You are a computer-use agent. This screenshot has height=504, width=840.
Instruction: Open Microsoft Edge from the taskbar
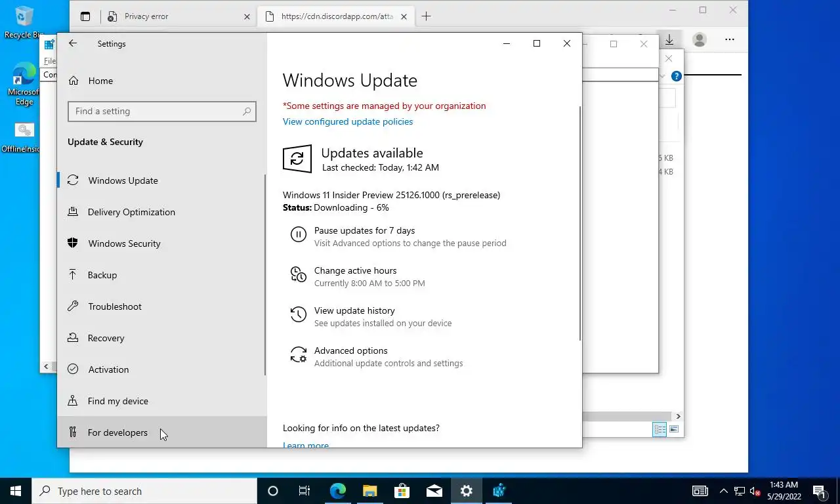tap(337, 491)
